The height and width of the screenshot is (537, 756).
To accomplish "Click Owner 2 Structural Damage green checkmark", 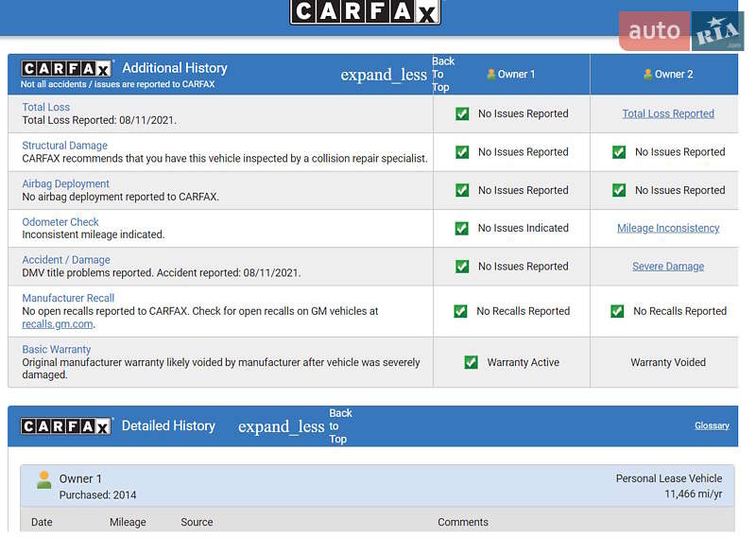I will point(619,151).
